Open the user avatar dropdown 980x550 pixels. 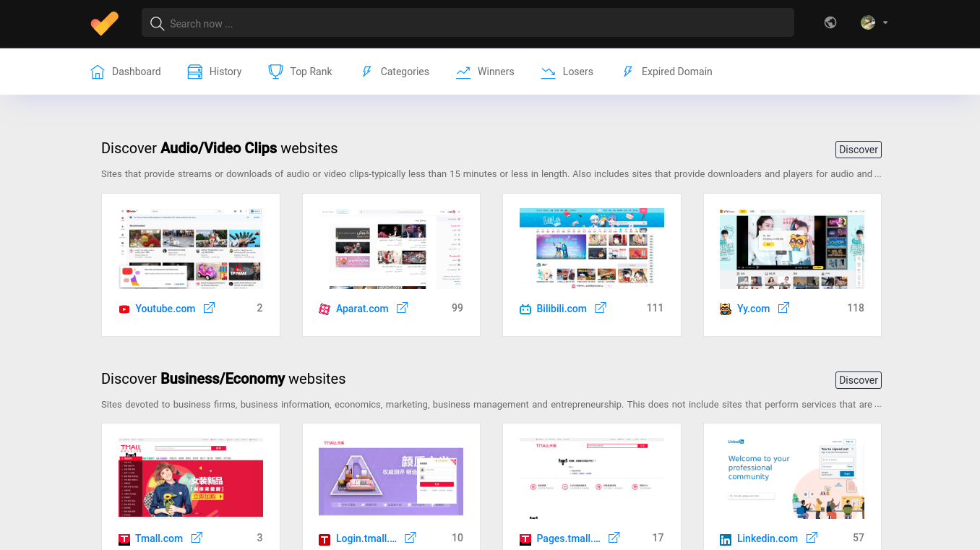tap(874, 22)
